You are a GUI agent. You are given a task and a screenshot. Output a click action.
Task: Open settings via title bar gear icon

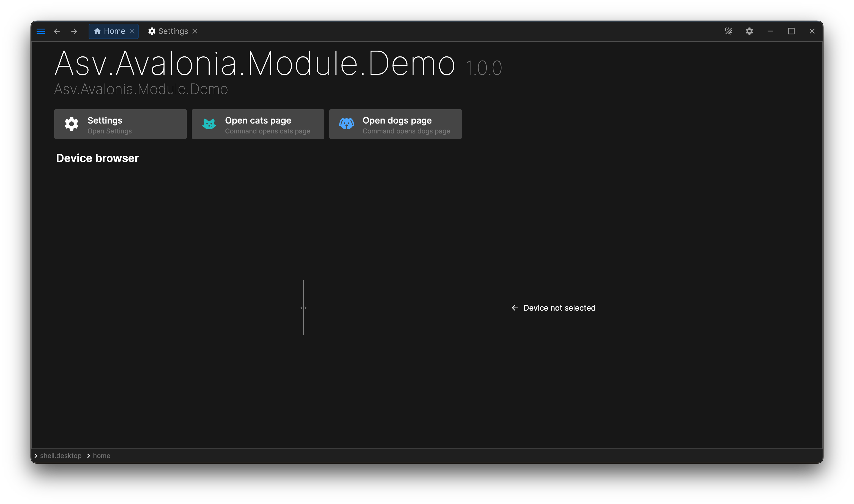point(749,31)
